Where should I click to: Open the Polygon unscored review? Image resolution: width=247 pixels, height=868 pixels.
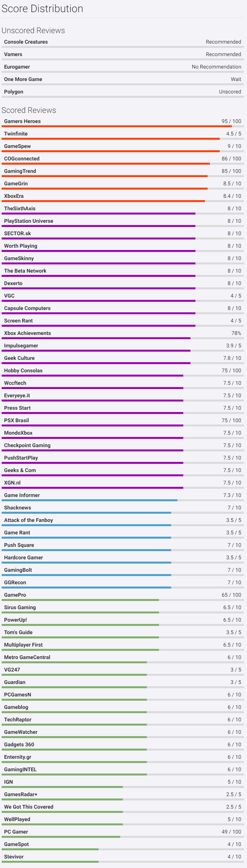click(13, 92)
